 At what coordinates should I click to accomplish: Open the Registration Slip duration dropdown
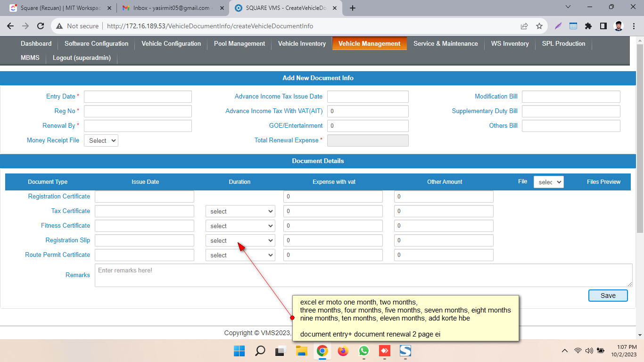click(240, 240)
